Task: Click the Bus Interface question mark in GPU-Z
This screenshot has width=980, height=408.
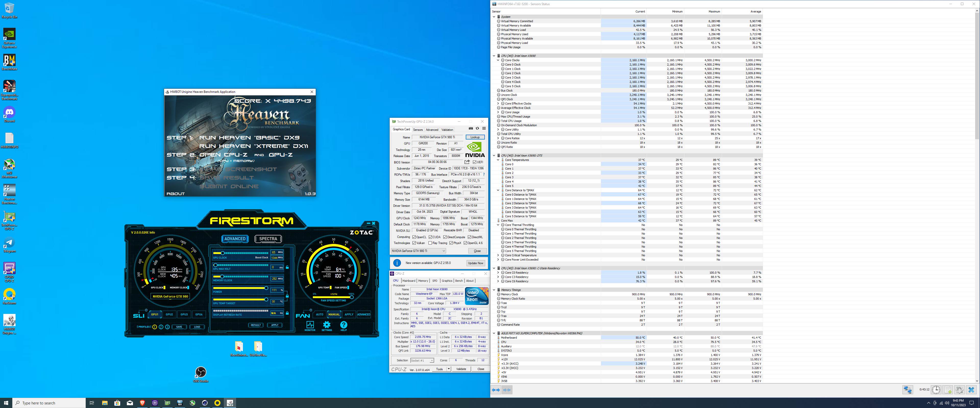Action: click(484, 174)
